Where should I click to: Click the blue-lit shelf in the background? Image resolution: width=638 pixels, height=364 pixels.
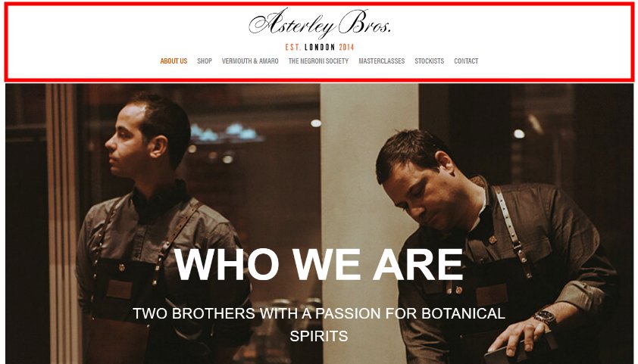click(226, 133)
